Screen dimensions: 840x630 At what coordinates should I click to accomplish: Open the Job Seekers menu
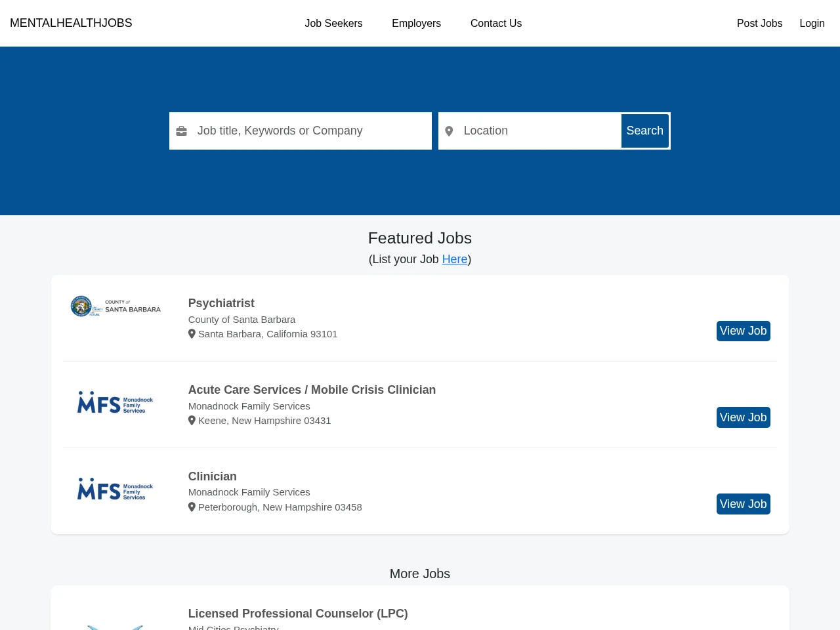(x=333, y=24)
